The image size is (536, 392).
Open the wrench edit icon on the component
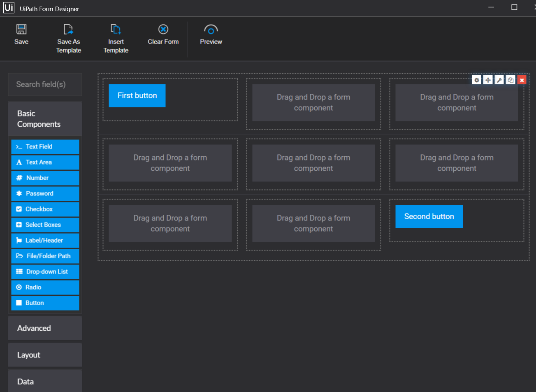499,79
